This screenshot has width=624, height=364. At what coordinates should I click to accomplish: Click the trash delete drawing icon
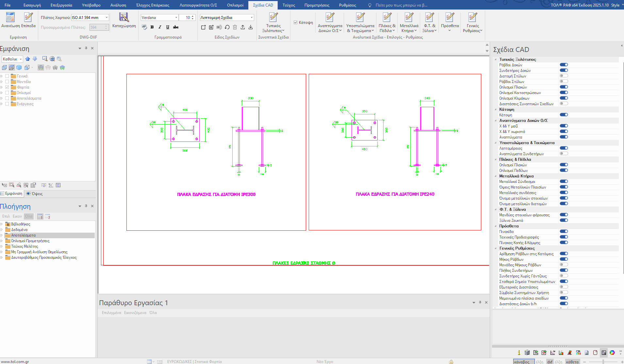[x=235, y=27]
